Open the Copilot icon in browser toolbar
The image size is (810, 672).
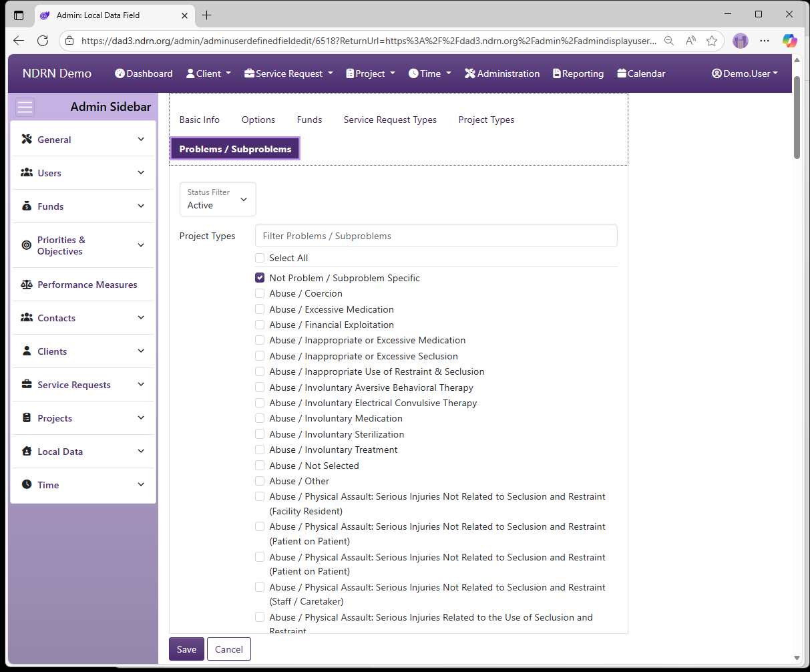(790, 41)
